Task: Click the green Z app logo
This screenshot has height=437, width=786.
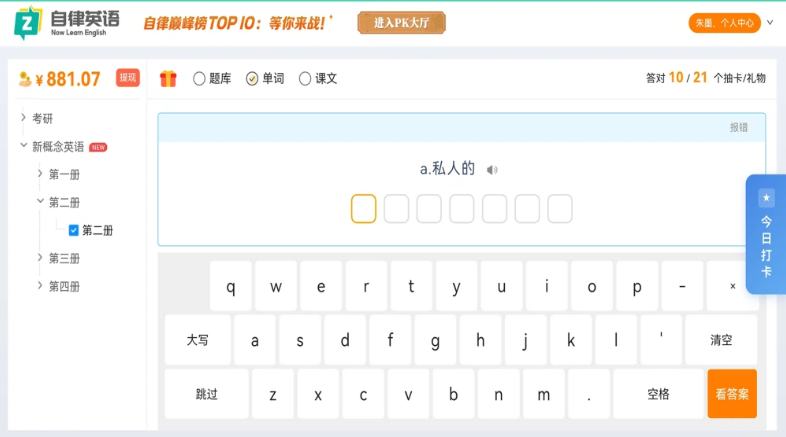Action: coord(29,23)
